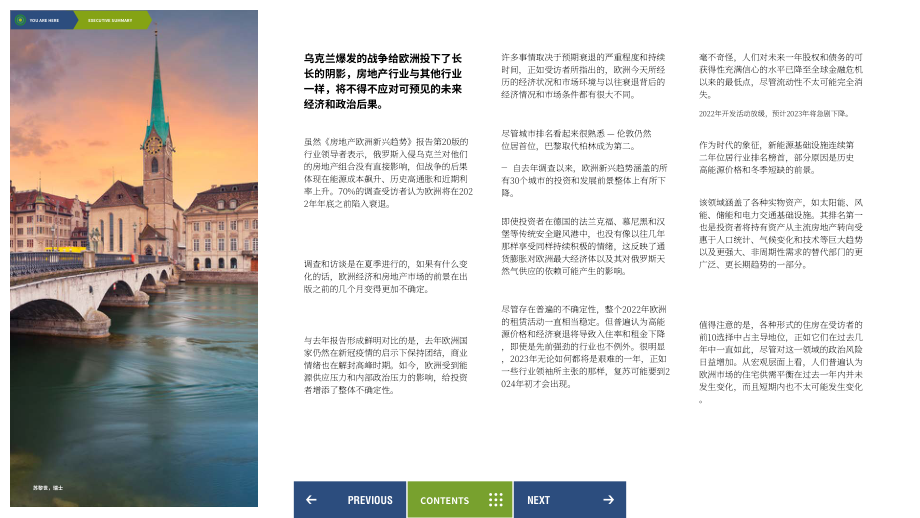Click paragraph beginning '虽然《房地产欧洲新兴趋势》'

388,173
